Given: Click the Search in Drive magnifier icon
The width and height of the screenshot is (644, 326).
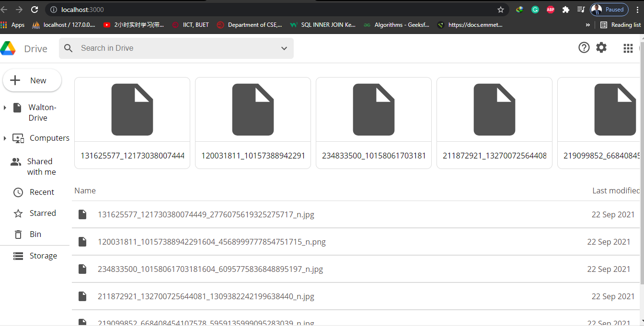Looking at the screenshot, I should [x=68, y=48].
